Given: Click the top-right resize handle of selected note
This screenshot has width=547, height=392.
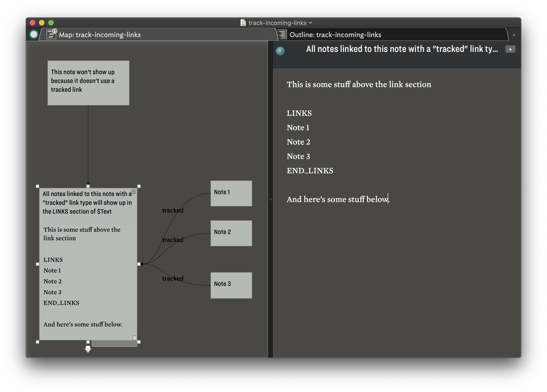Looking at the screenshot, I should (139, 186).
